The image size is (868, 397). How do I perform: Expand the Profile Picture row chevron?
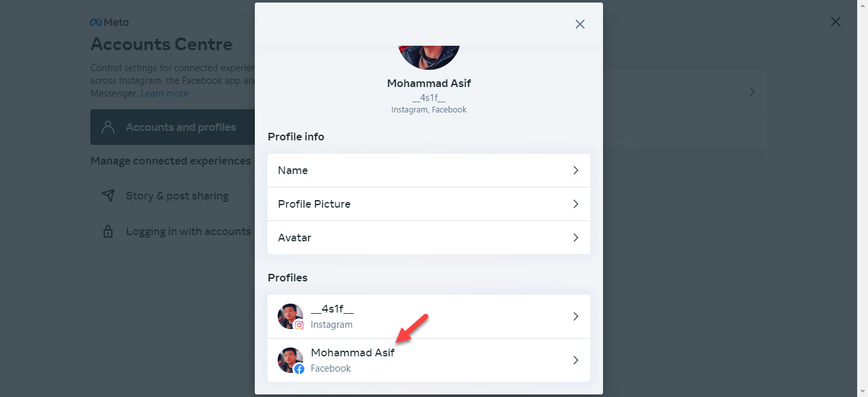[x=575, y=204]
